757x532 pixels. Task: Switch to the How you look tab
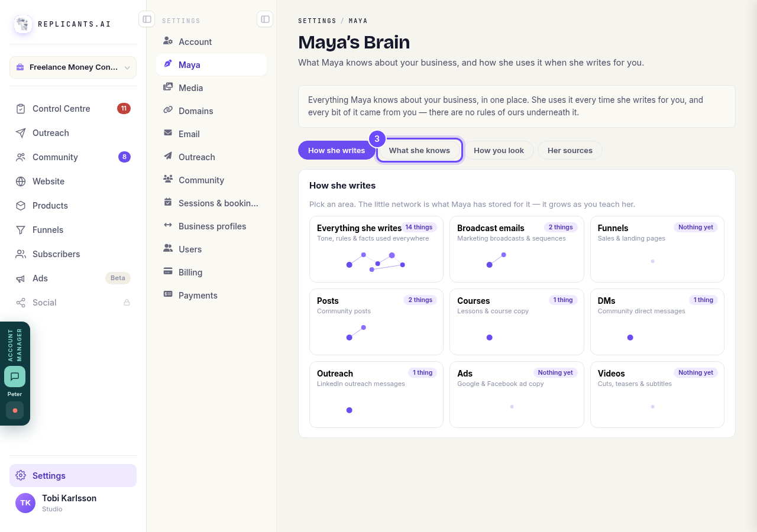tap(499, 150)
